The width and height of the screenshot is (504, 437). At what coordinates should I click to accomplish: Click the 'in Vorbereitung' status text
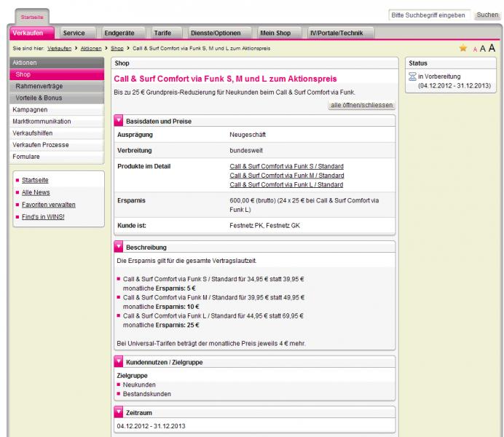coord(439,76)
